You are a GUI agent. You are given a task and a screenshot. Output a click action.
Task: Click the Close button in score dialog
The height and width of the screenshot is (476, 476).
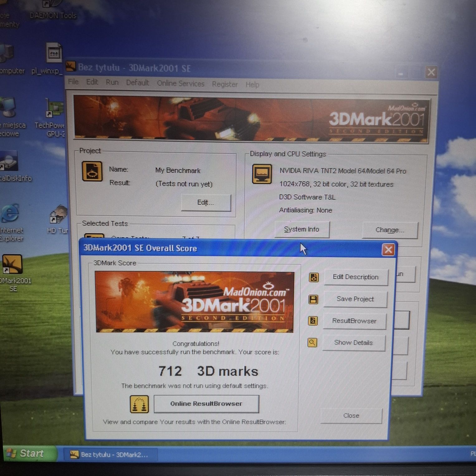click(x=351, y=416)
